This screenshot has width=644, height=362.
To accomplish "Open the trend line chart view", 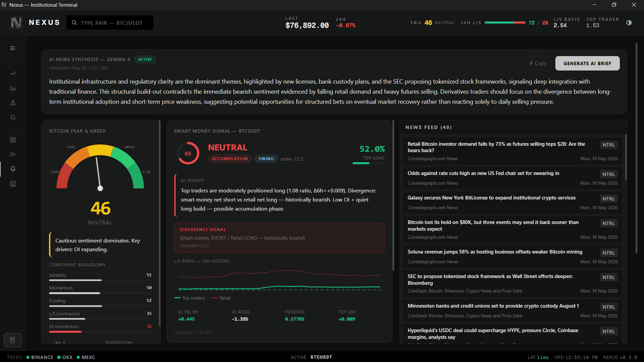I will pyautogui.click(x=13, y=73).
